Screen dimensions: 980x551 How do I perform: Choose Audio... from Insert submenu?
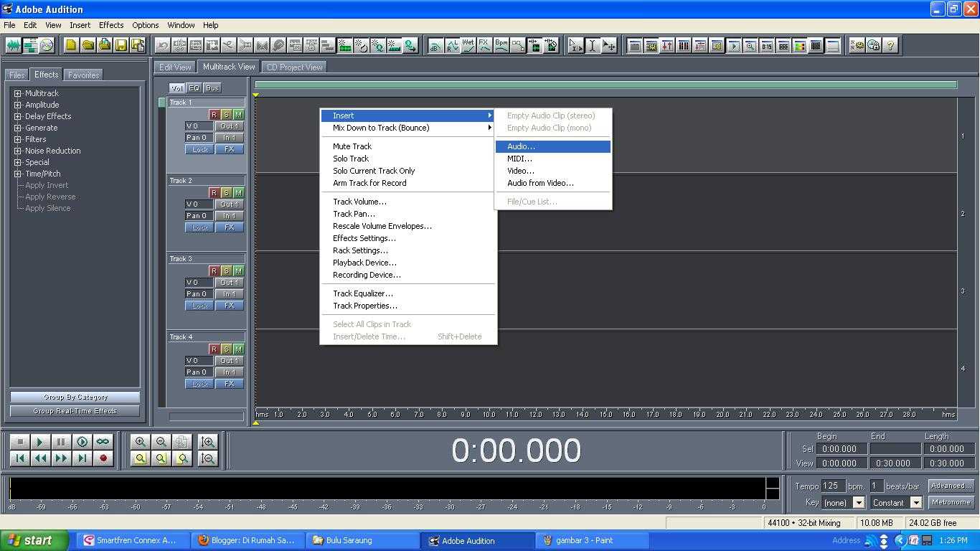click(x=553, y=146)
